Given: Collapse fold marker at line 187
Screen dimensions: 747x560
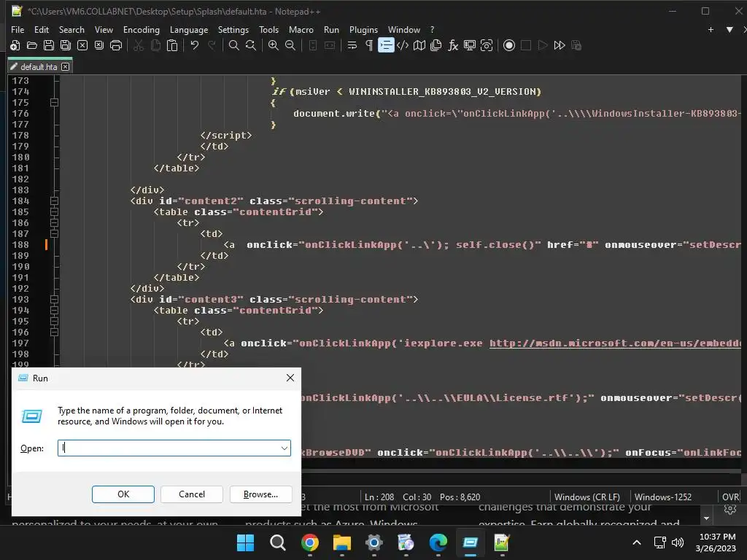Looking at the screenshot, I should (54, 234).
